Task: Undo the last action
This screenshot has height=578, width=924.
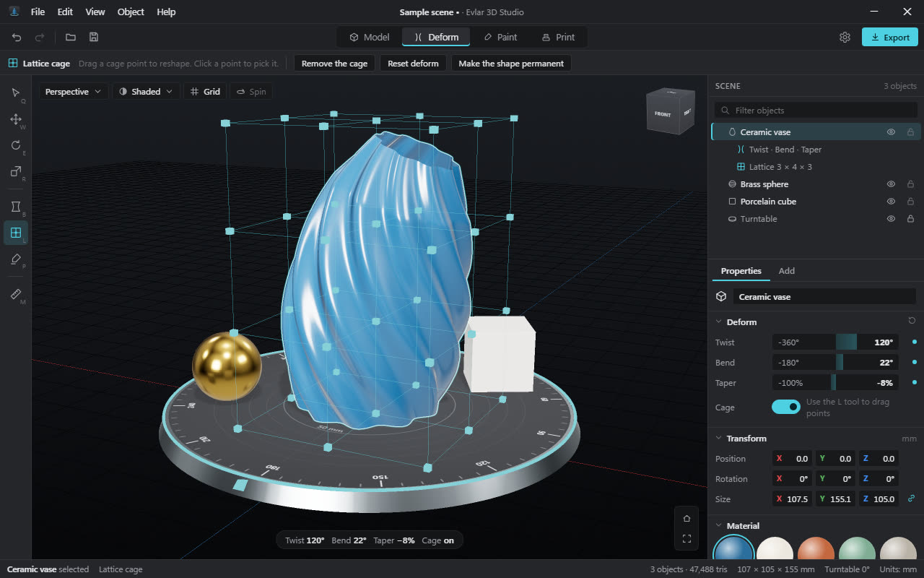Action: coord(17,37)
